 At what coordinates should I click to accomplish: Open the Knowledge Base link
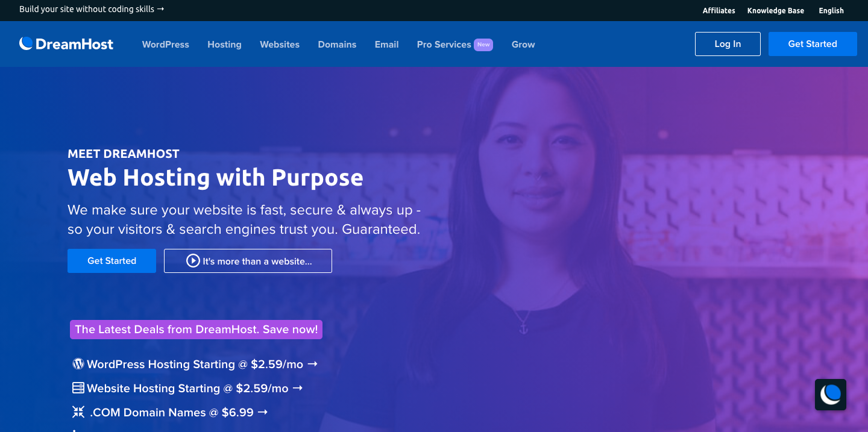pyautogui.click(x=776, y=11)
